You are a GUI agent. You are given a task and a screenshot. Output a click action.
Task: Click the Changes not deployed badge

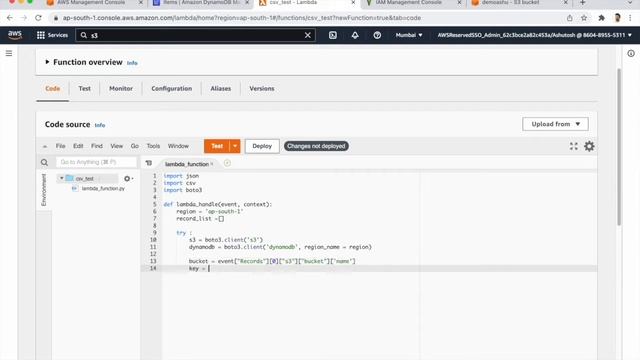point(316,146)
